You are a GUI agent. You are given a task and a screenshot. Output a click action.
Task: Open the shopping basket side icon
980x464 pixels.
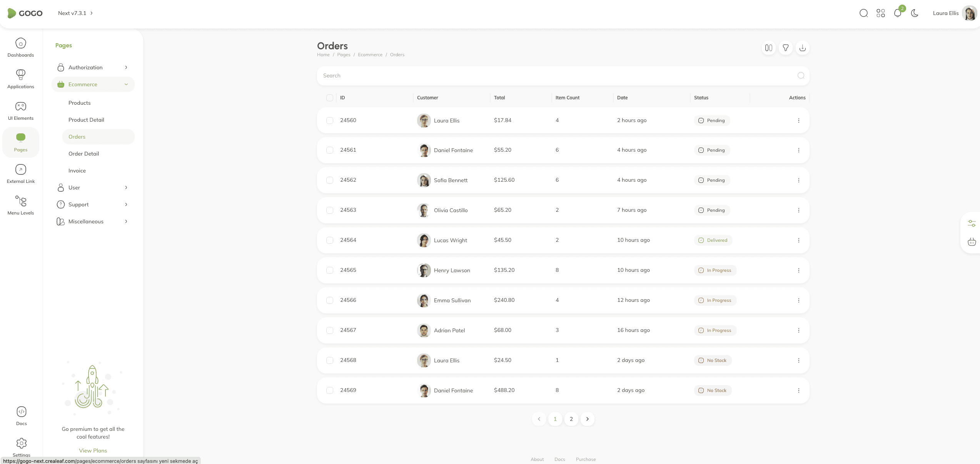(x=972, y=242)
